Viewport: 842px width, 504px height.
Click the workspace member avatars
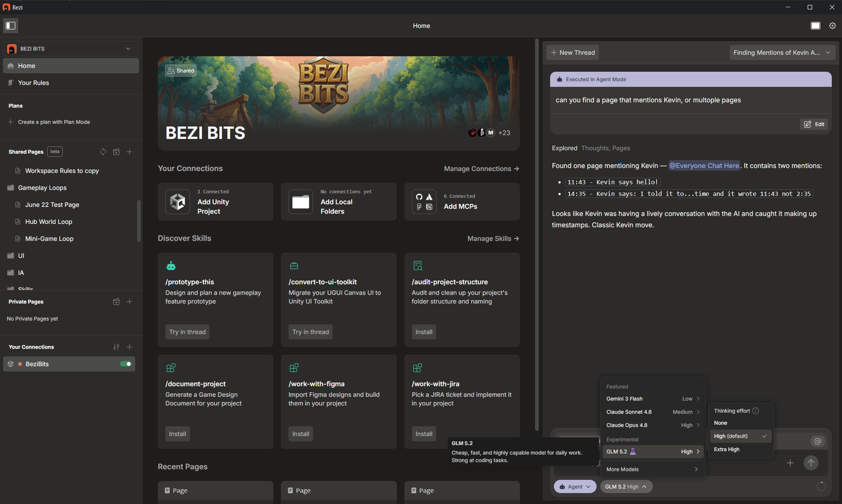(489, 133)
